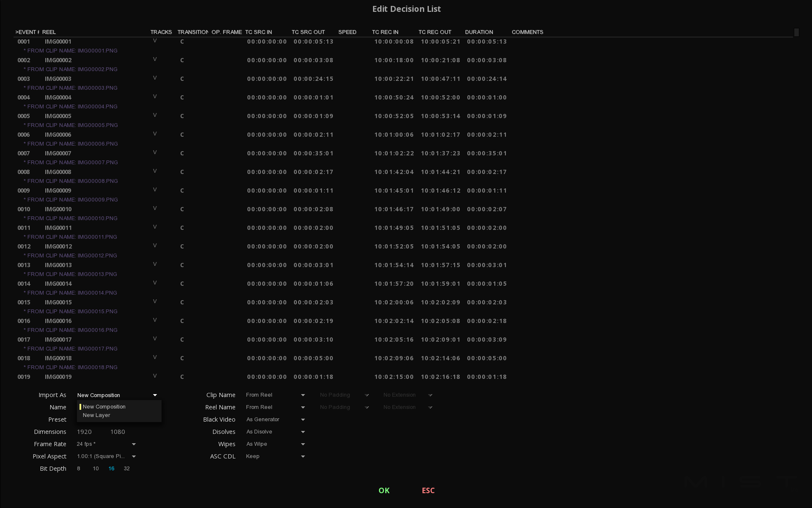Open the Clip Name From Reel dropdown

303,395
